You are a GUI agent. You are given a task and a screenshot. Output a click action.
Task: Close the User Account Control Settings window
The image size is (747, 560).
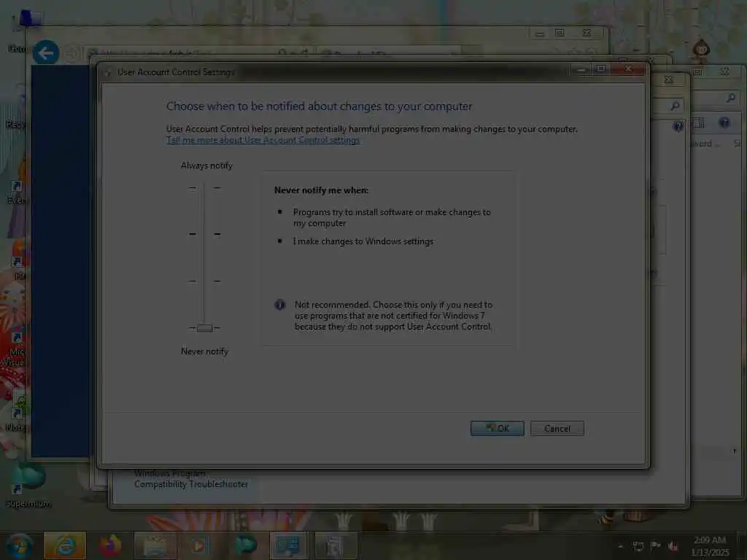point(628,69)
